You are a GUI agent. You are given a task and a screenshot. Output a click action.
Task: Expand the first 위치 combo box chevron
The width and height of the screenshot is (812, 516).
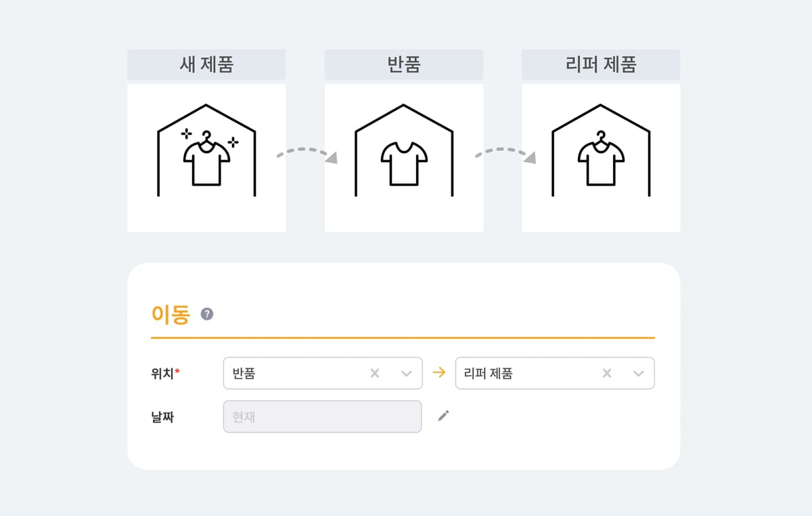click(x=405, y=372)
